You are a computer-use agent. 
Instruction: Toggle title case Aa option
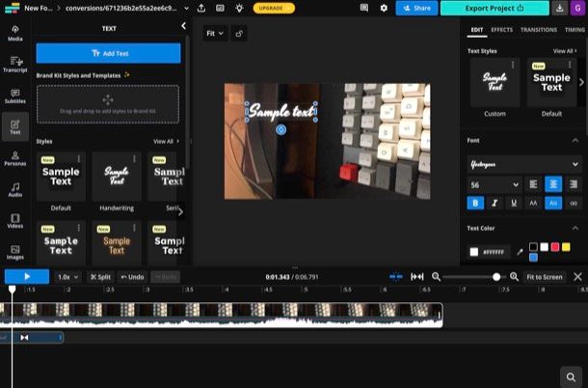pyautogui.click(x=553, y=204)
